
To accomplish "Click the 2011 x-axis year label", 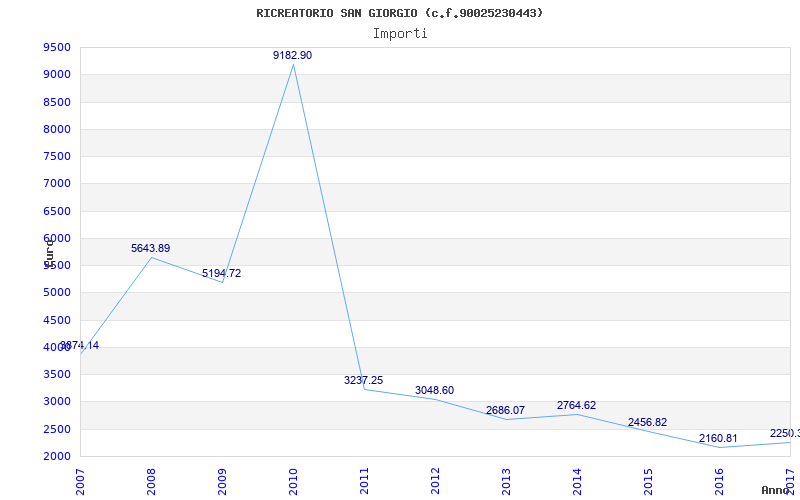I will point(364,482).
